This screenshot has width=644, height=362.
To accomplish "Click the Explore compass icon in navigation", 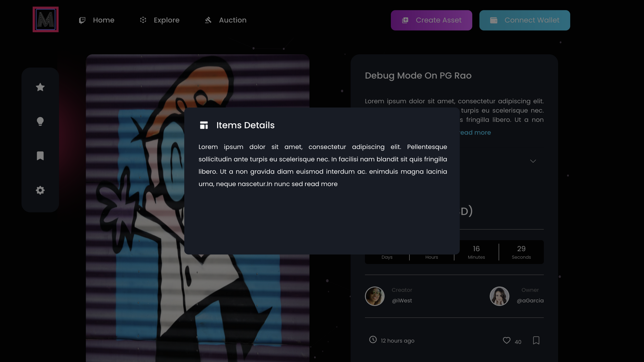I will tap(143, 20).
